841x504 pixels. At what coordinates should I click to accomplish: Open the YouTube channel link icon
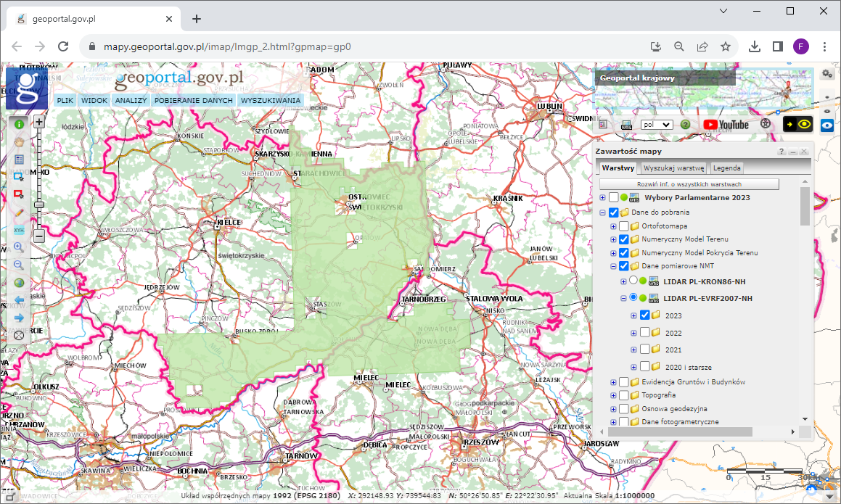tap(726, 124)
